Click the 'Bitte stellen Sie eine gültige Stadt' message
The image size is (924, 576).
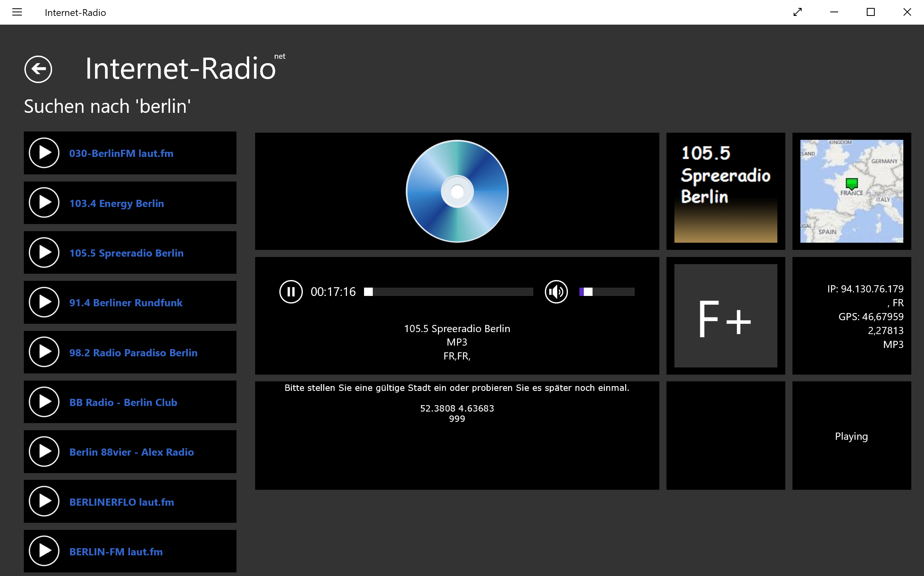(457, 388)
